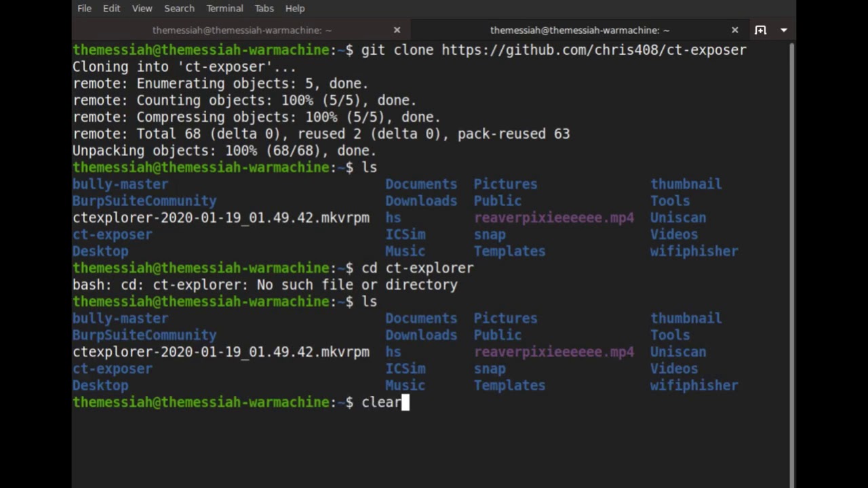This screenshot has width=868, height=488.
Task: Click wifiphisher in first ls listing
Action: click(x=694, y=251)
